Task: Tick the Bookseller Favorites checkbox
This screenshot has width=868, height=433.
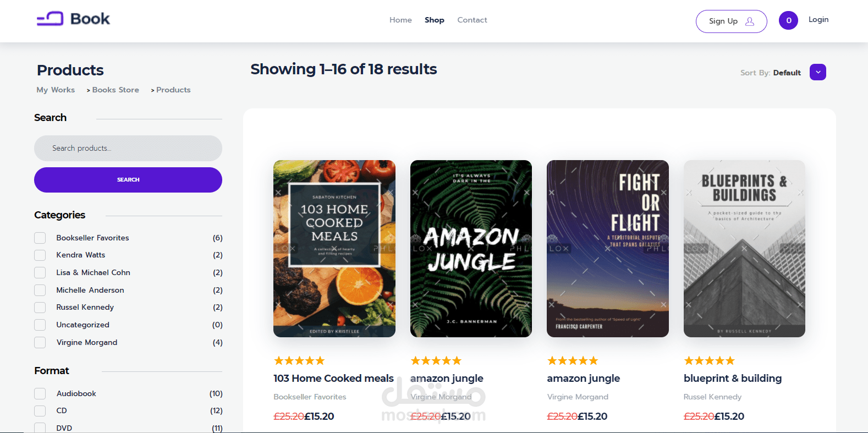Action: click(40, 238)
